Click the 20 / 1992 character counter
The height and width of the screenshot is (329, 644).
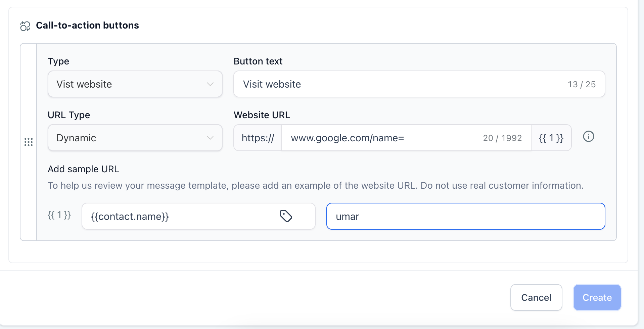502,138
